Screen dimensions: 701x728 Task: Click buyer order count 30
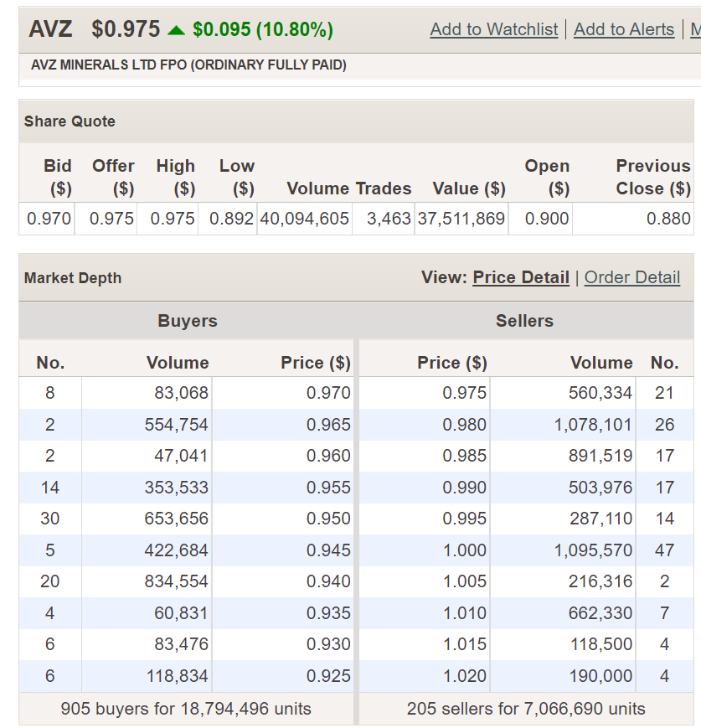pos(50,519)
